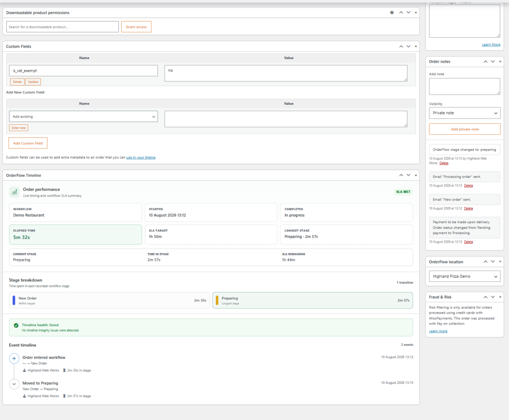Click SLA target value '1h 50m'
509x420 pixels.
pos(155,237)
